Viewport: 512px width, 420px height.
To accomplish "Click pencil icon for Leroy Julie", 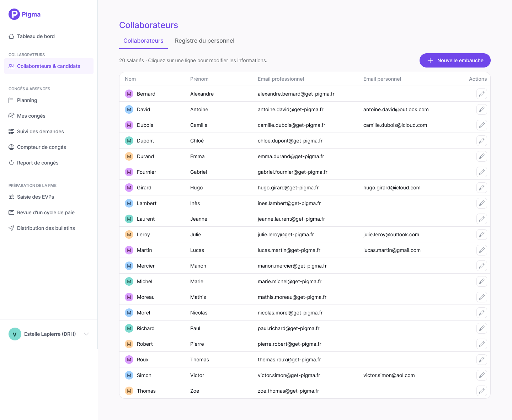I will coord(482,235).
